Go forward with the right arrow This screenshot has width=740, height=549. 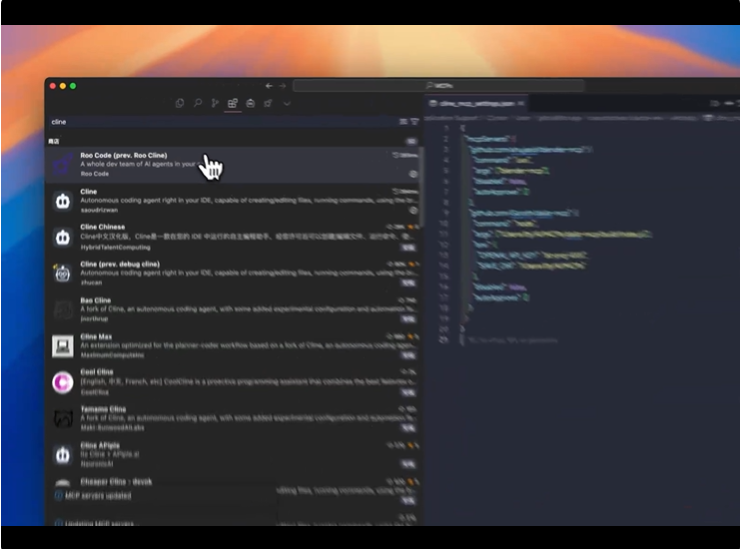282,85
